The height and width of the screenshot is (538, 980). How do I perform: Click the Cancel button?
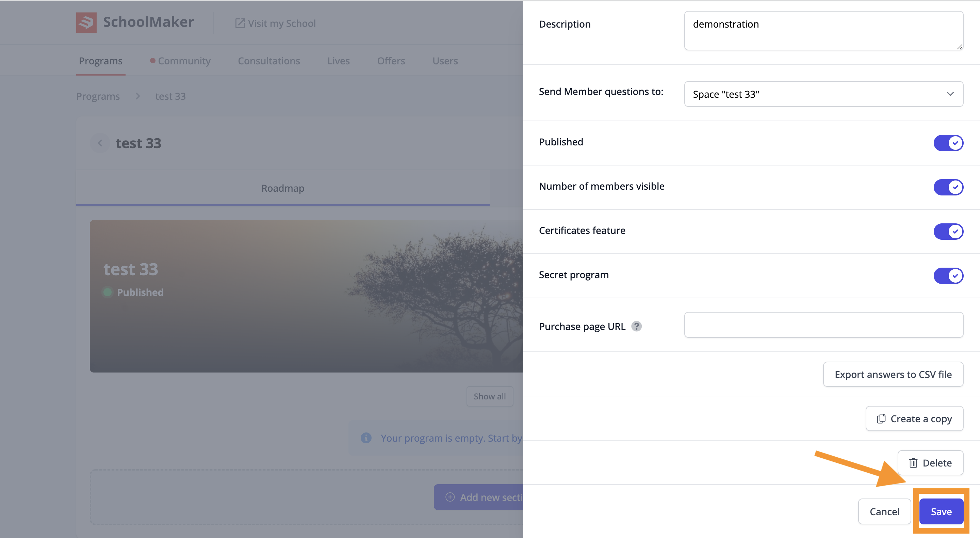point(884,511)
